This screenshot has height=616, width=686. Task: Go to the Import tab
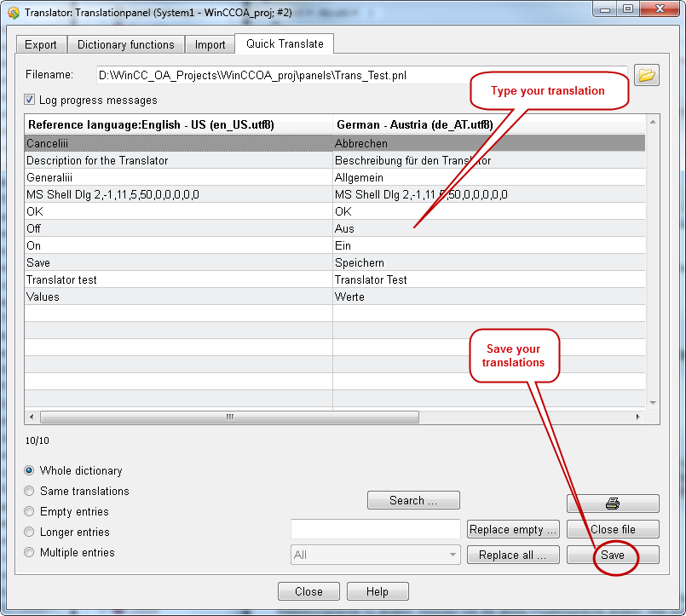tap(210, 44)
